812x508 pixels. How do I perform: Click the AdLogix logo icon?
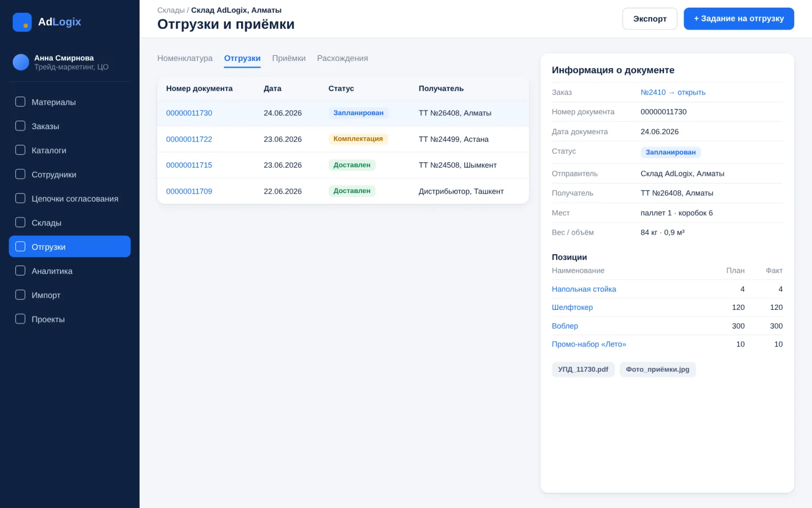pos(22,22)
